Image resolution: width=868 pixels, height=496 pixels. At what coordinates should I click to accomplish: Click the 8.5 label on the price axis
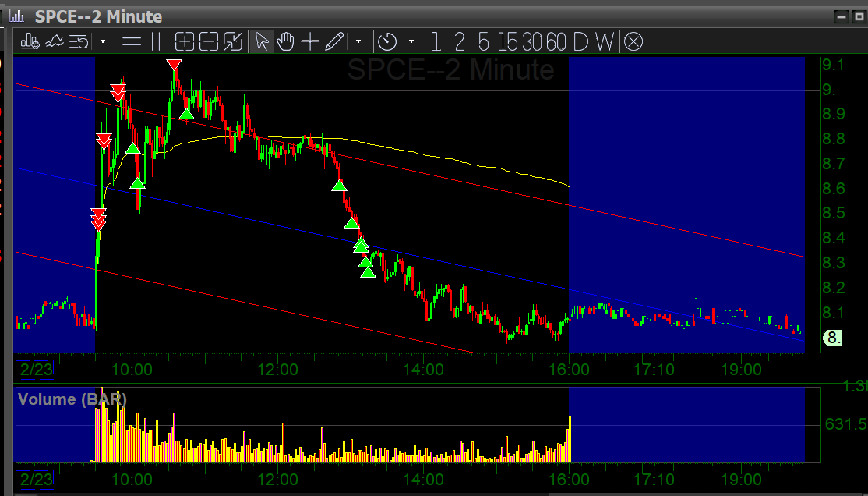(833, 214)
